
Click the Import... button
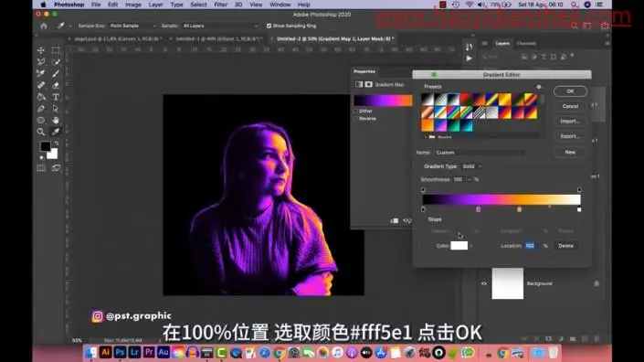click(570, 122)
